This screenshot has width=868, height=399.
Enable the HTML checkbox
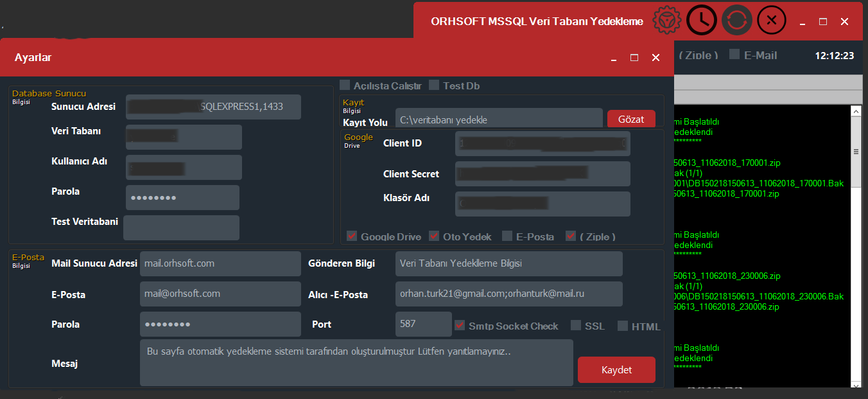[623, 325]
